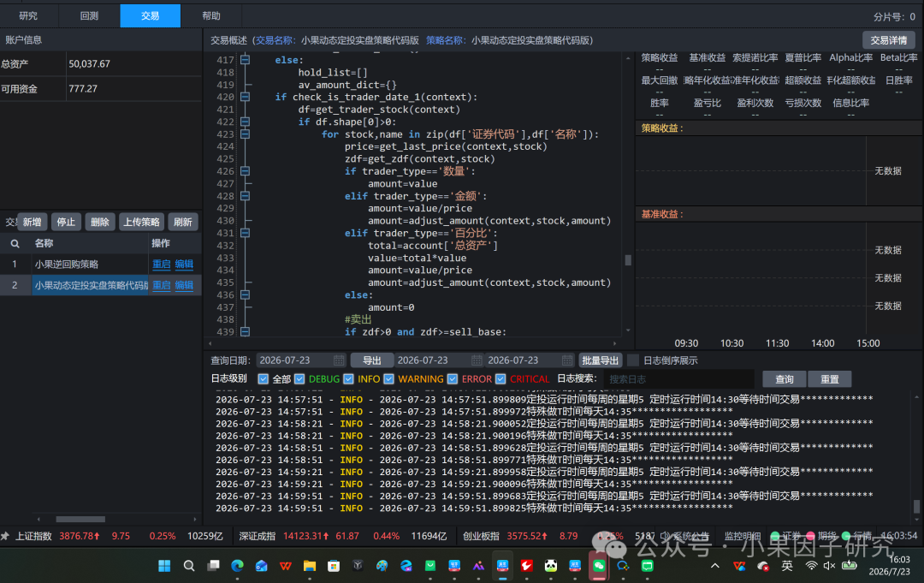Viewport: 924px width, 583px height.
Task: Toggle the 全部 log level checkbox
Action: click(264, 379)
